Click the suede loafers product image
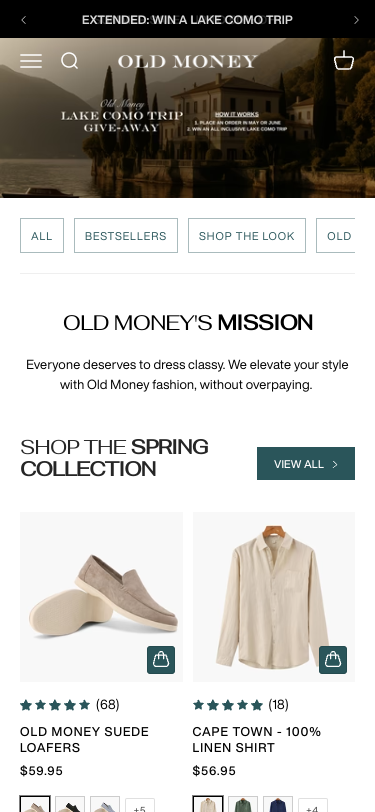Screen dimensions: 375x812 coord(101,597)
